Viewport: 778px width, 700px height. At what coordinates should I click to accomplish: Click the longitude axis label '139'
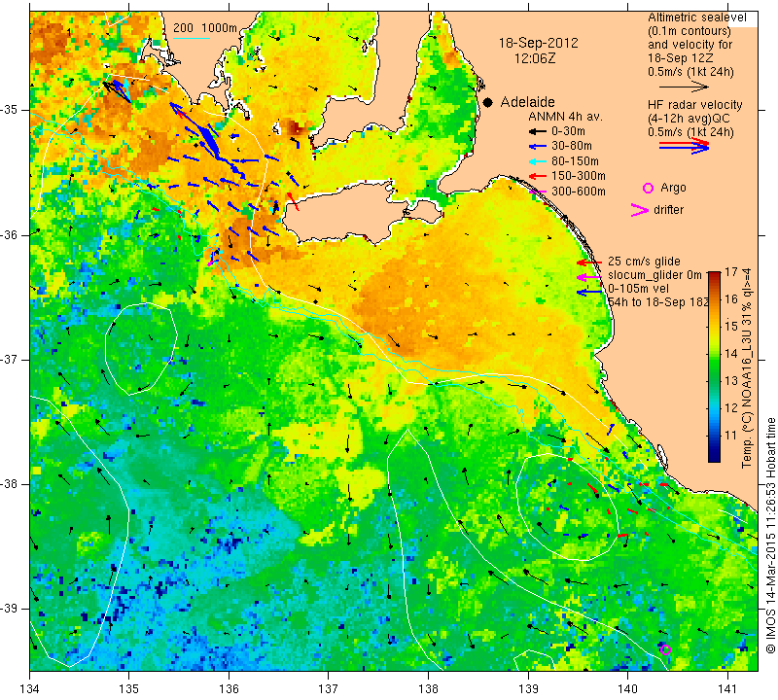pyautogui.click(x=528, y=688)
